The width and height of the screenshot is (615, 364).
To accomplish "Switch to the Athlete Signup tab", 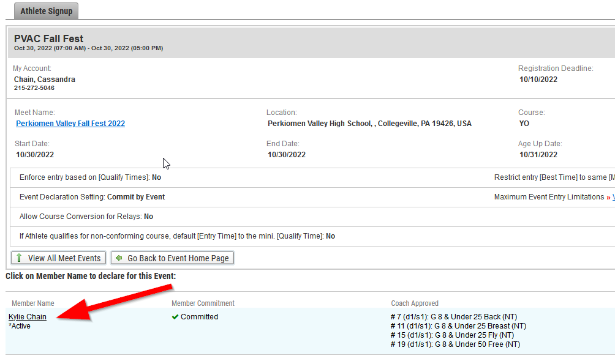I will tap(46, 11).
